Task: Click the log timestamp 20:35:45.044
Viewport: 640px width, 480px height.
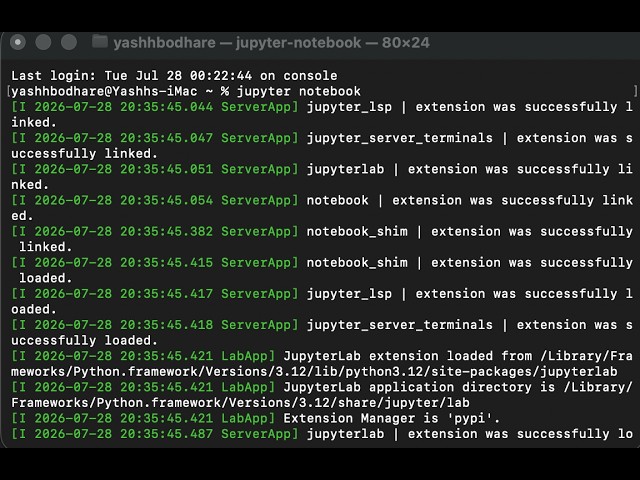Action: [x=167, y=107]
